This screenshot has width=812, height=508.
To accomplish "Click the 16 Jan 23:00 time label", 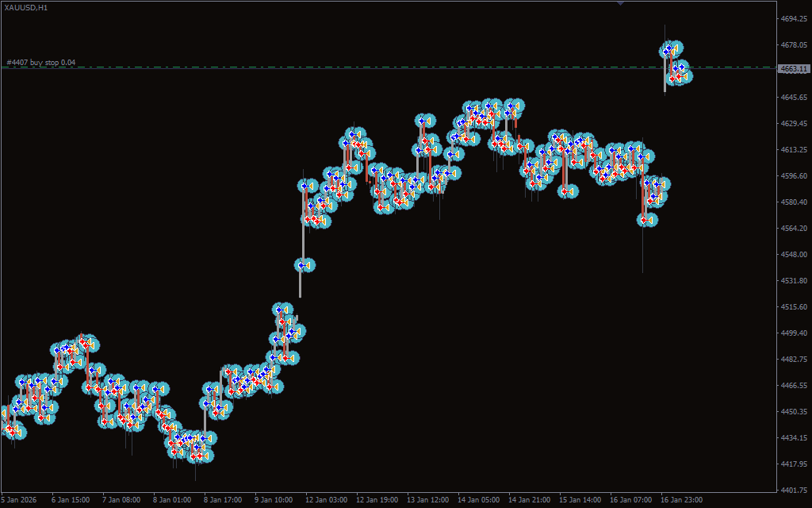I will tap(680, 500).
